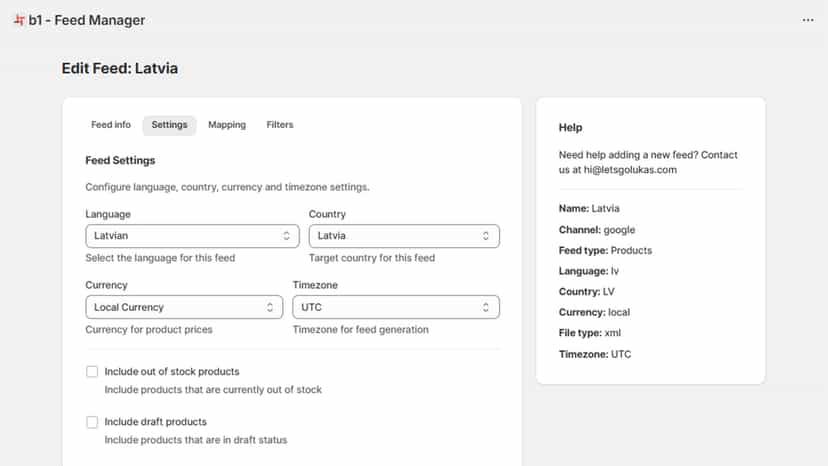Click 'Include products that are in draft status' description

click(195, 440)
